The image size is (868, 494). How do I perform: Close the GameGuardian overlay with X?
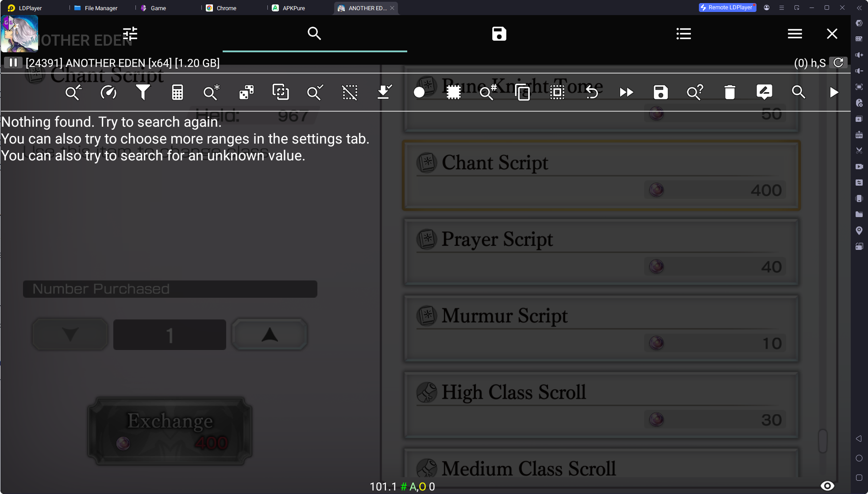(832, 34)
